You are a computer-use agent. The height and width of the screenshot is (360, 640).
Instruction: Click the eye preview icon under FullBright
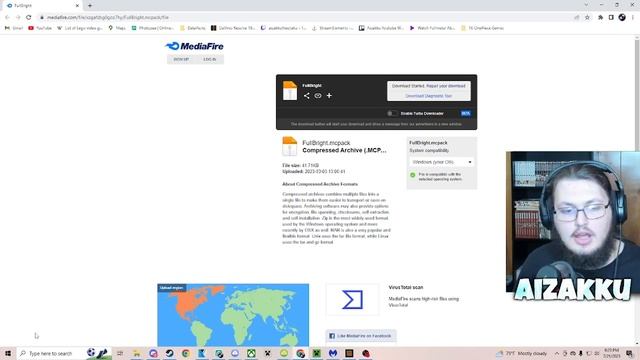click(318, 96)
